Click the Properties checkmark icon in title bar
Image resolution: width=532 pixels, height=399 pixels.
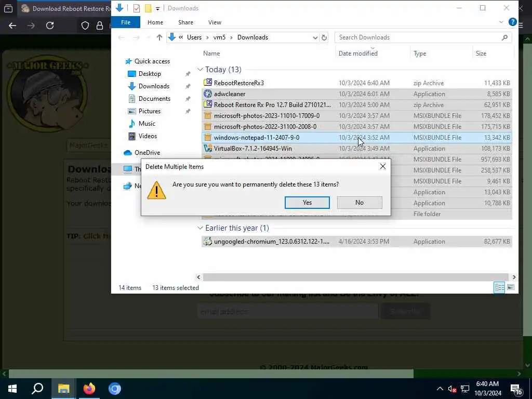click(x=137, y=8)
